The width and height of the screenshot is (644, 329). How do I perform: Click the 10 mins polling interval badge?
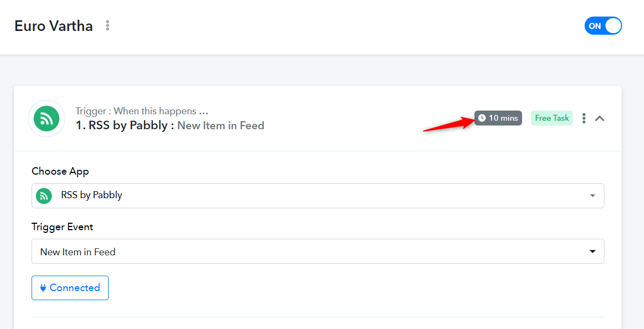click(498, 118)
